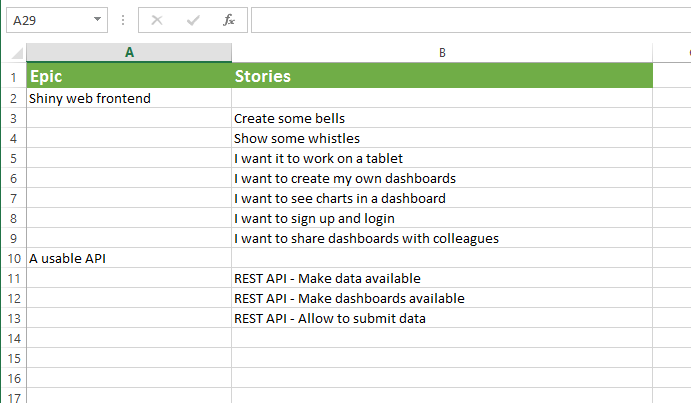Click inside the formula bar input area

(x=471, y=20)
